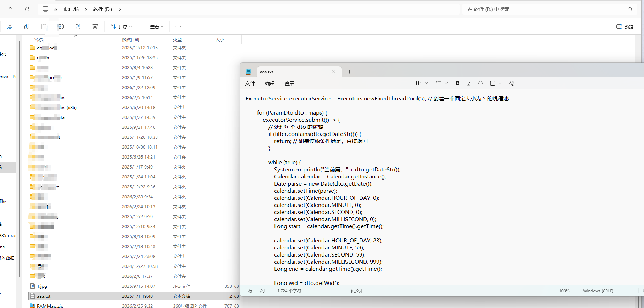The height and width of the screenshot is (308, 644).
Task: Expand the chevron after 软件 (D:) breadcrumb
Action: tap(120, 9)
